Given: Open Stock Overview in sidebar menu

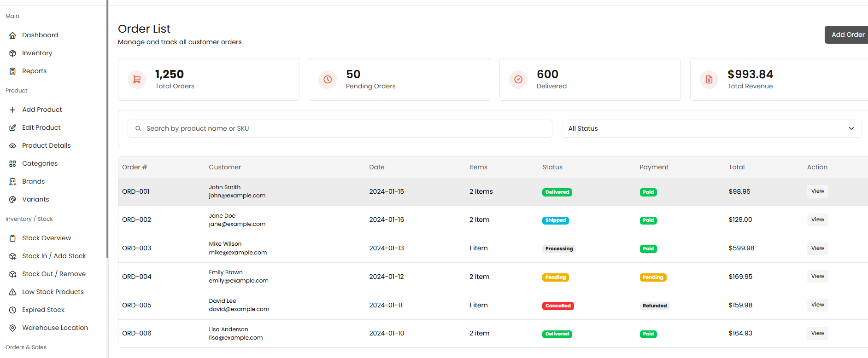Looking at the screenshot, I should (x=47, y=238).
